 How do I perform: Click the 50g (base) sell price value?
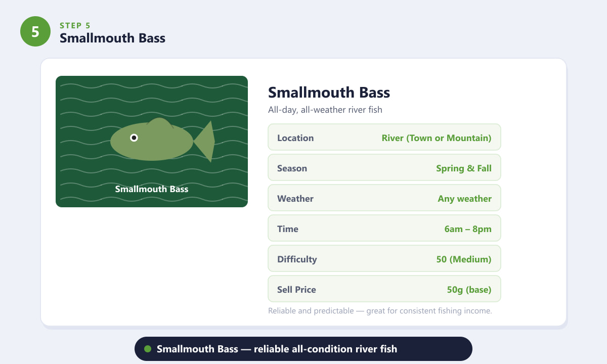[x=469, y=290]
